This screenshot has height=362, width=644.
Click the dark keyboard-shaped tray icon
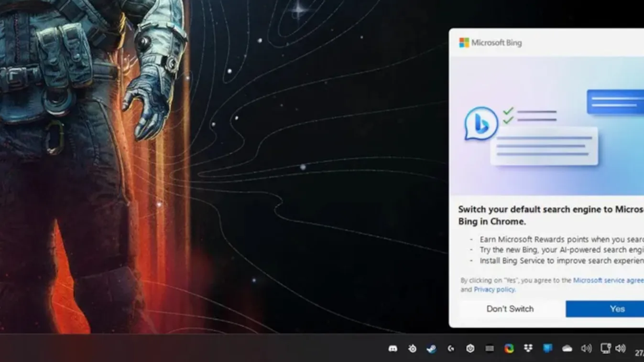point(489,349)
